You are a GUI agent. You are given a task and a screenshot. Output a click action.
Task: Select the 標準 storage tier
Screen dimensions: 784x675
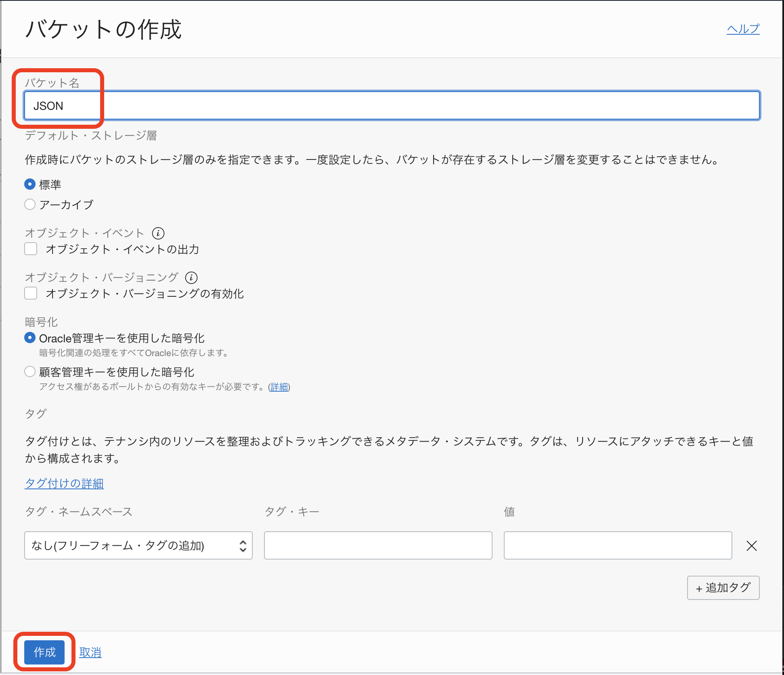29,184
